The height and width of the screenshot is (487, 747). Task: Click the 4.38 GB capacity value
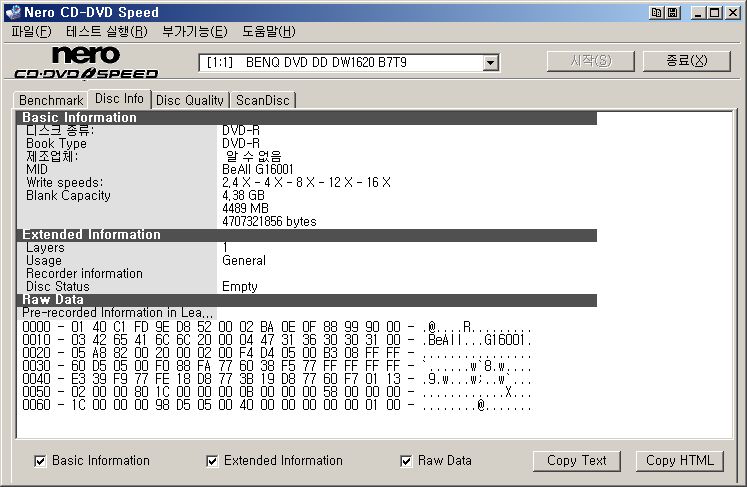point(243,195)
